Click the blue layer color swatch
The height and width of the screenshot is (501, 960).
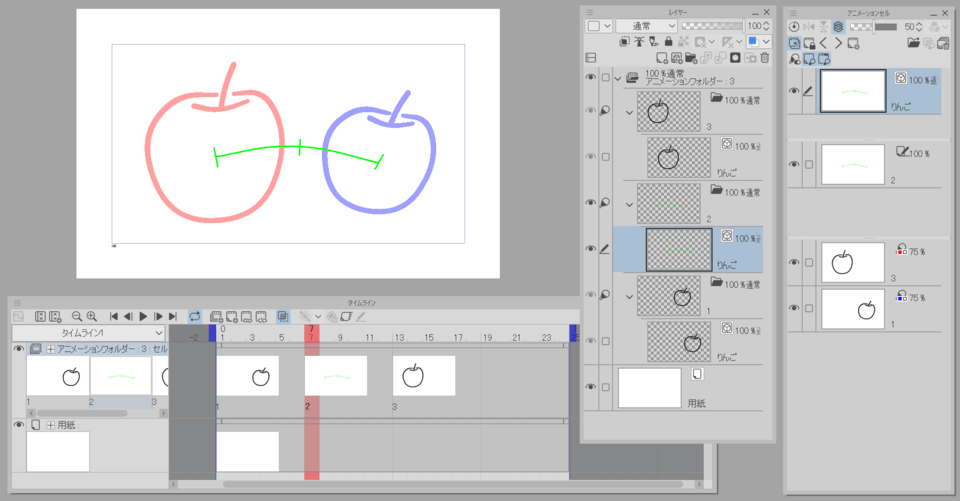coord(753,42)
